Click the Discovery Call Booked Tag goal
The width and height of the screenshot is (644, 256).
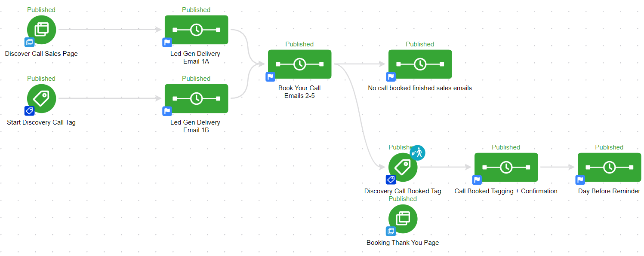click(403, 167)
